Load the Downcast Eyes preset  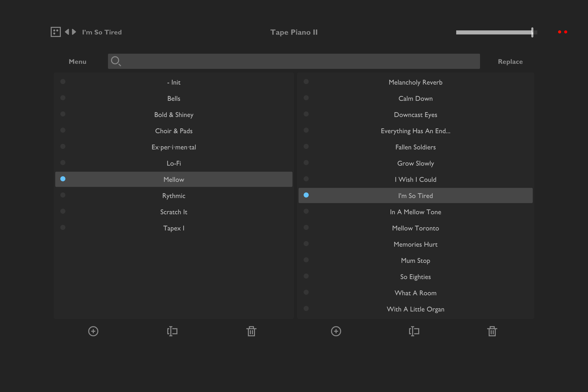[416, 114]
